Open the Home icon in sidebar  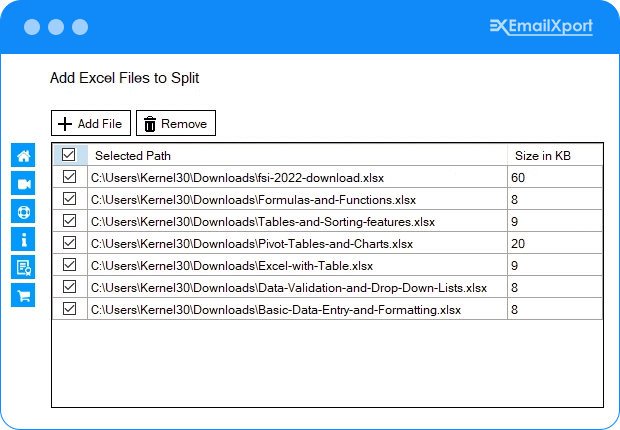(x=23, y=155)
